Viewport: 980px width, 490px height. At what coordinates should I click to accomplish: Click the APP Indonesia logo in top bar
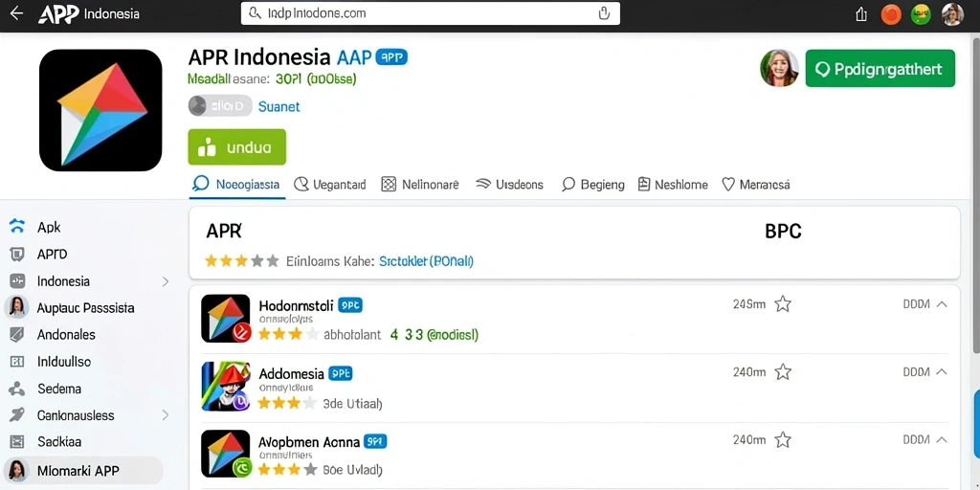coord(89,13)
